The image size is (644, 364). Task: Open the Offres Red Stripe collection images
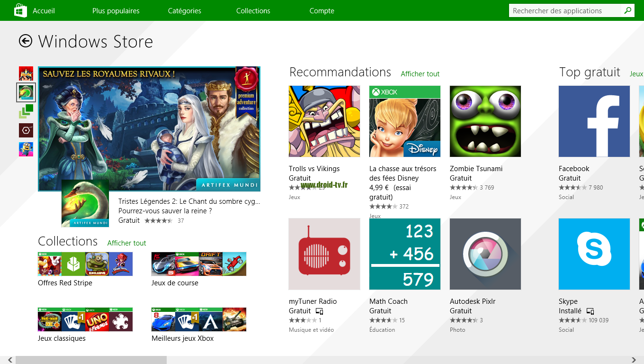tap(85, 264)
